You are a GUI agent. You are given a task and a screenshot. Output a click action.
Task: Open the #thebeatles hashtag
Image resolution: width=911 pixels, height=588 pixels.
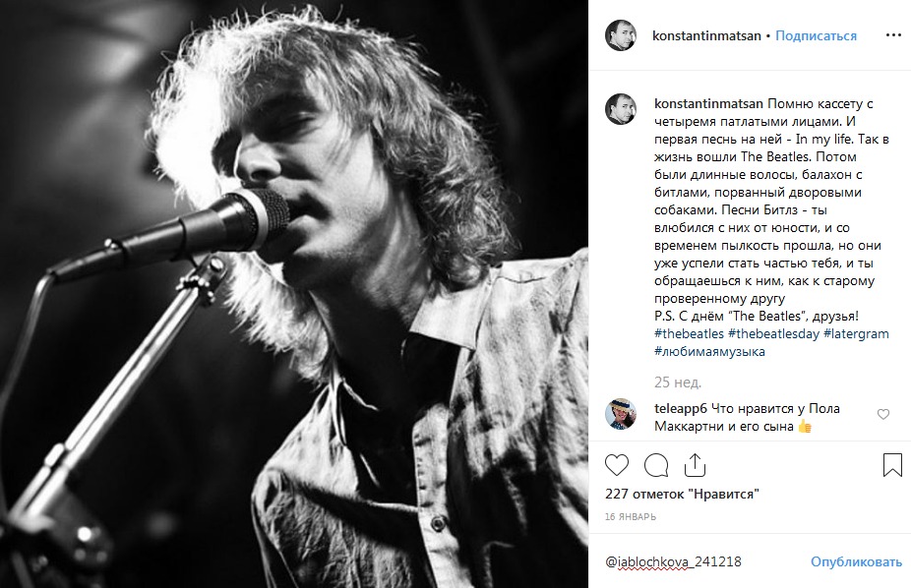pyautogui.click(x=689, y=334)
